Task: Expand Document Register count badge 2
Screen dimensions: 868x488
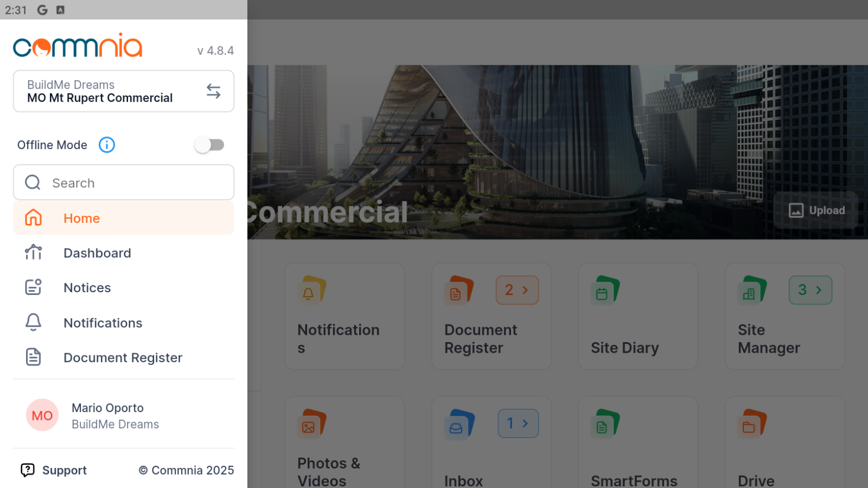Action: click(517, 290)
